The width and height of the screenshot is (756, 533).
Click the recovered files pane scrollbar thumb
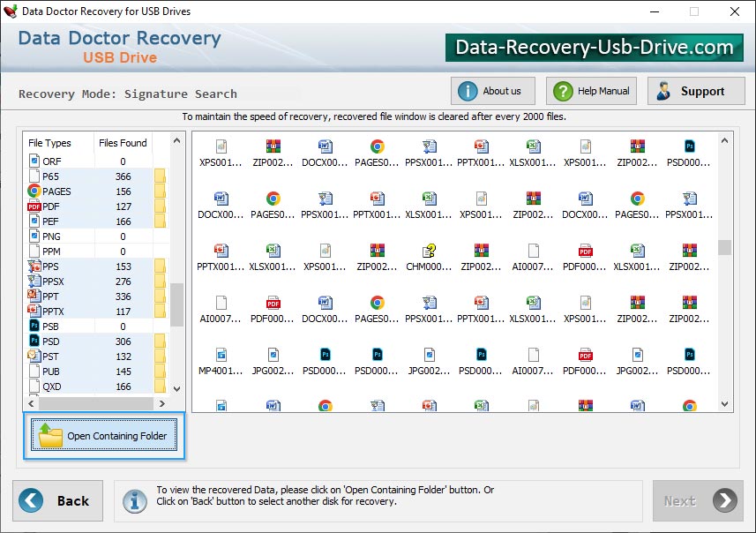724,247
